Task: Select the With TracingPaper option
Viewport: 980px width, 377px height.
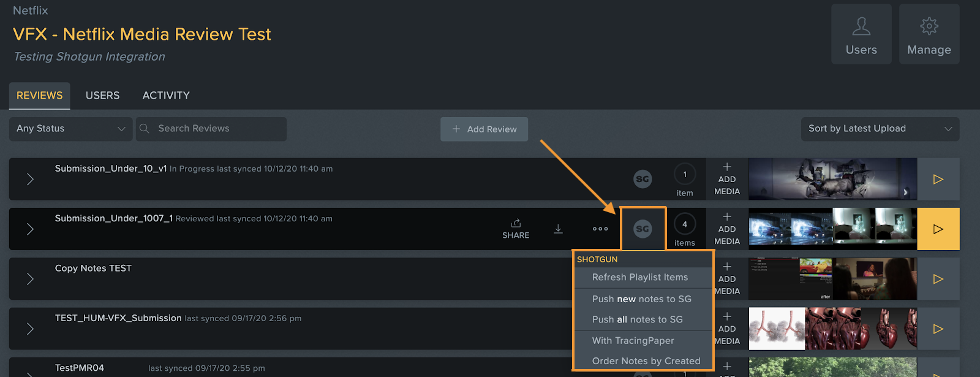Action: pyautogui.click(x=643, y=341)
